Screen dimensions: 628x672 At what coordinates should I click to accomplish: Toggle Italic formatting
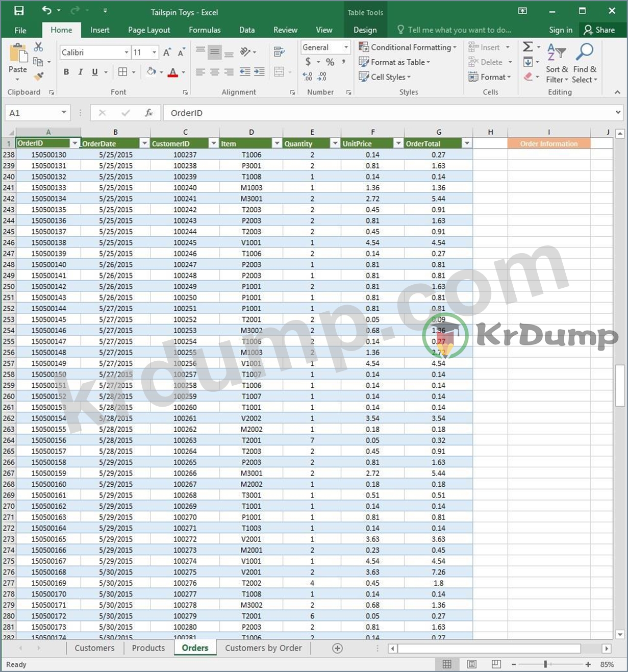coord(80,72)
